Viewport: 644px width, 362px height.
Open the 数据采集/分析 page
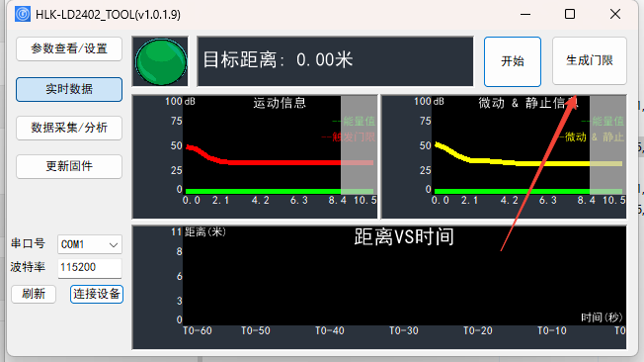(69, 128)
